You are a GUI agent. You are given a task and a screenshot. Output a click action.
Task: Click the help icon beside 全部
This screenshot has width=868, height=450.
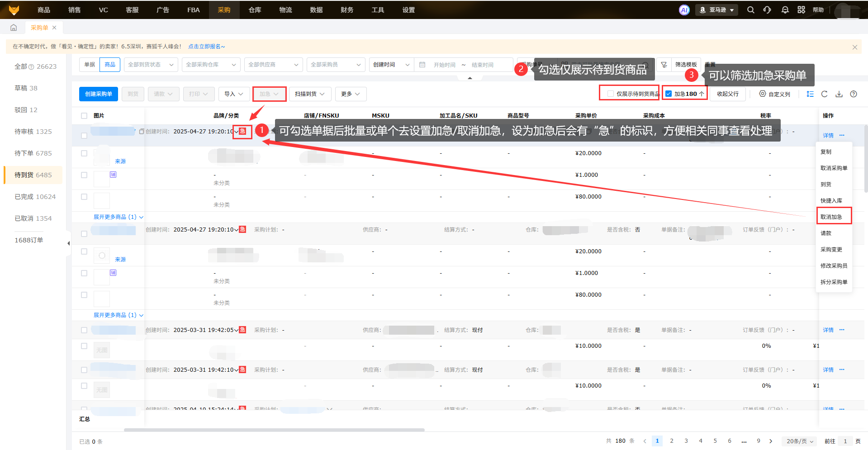click(x=32, y=67)
